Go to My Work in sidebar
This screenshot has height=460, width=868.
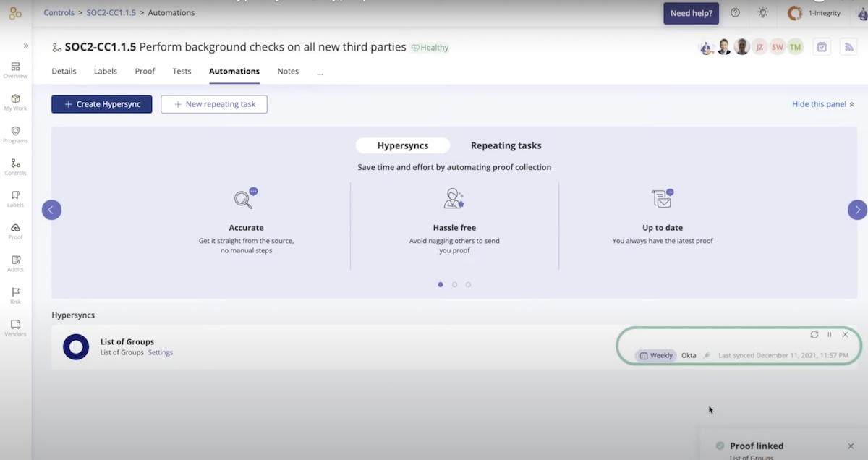[15, 102]
